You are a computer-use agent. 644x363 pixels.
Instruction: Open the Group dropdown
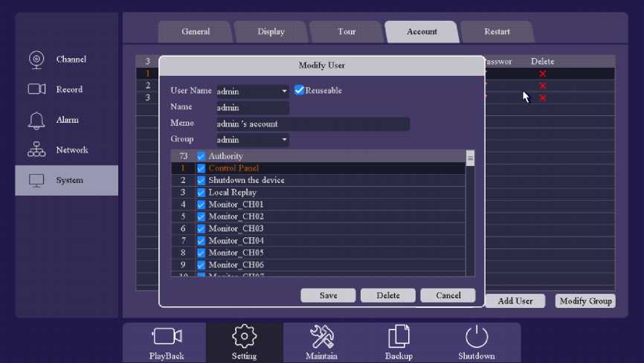[284, 140]
